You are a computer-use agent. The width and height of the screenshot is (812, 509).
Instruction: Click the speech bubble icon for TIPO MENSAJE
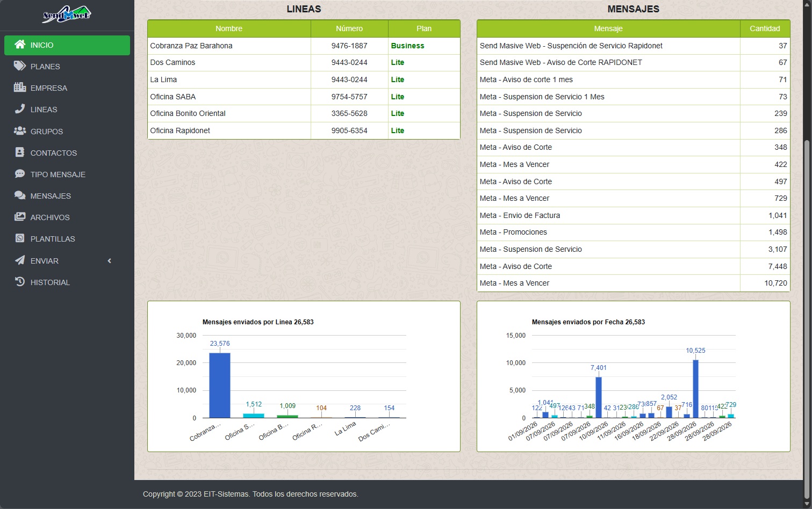(20, 174)
